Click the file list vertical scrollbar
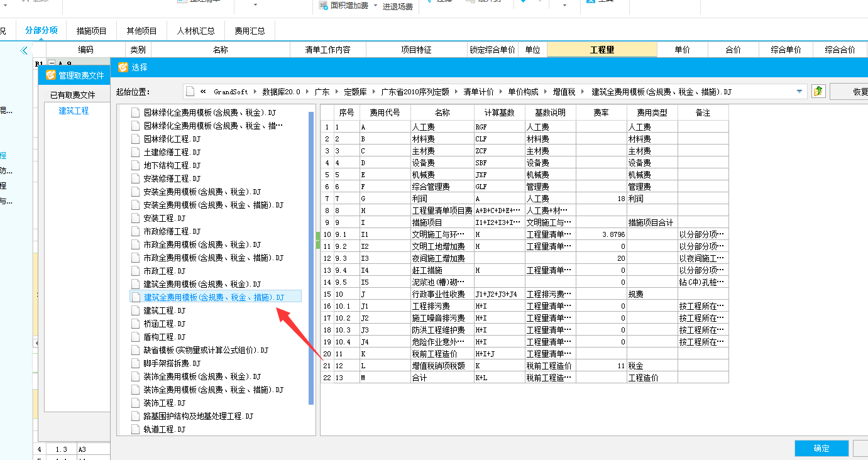 pyautogui.click(x=311, y=258)
